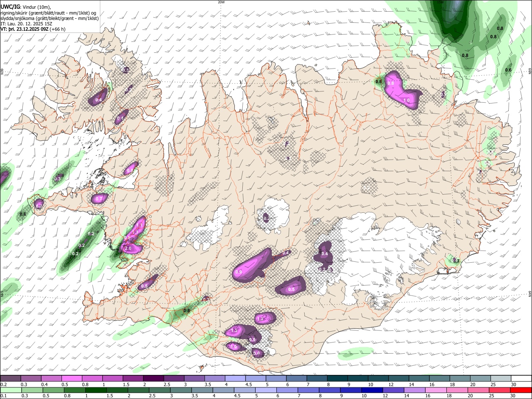Pick the 25 red-pink swatch in bottom legend row
Screen dimensions: 532x399
pyautogui.click(x=500, y=390)
